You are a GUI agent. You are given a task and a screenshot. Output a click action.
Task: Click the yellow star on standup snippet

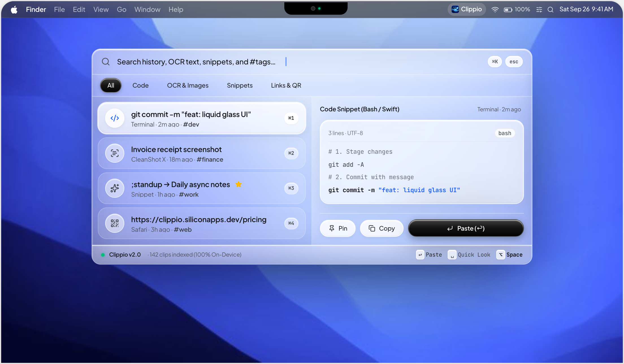pos(239,184)
